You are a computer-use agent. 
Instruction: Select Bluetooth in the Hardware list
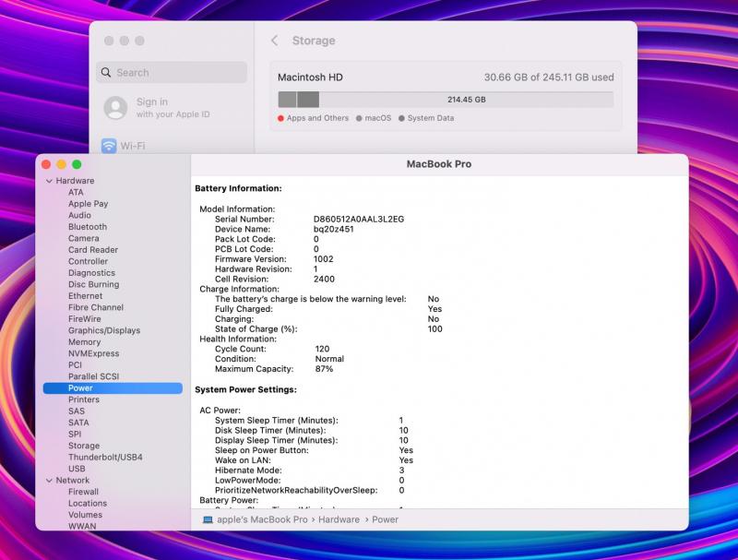click(88, 227)
